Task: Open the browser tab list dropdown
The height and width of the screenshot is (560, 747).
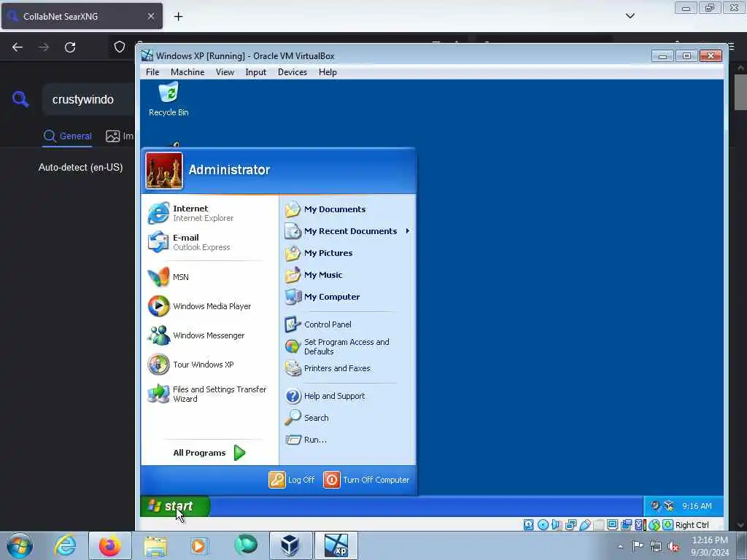Action: pos(630,16)
